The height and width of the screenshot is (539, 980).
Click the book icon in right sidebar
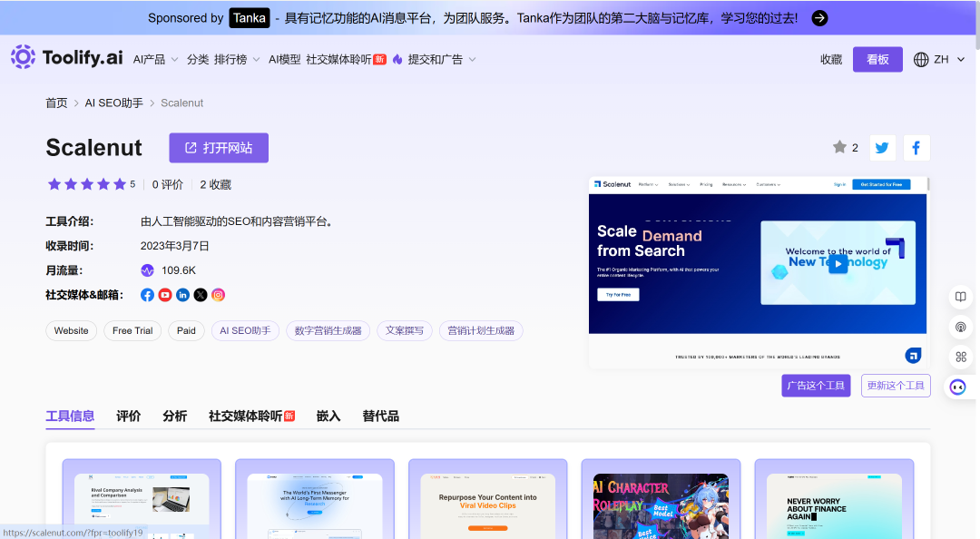pyautogui.click(x=961, y=297)
